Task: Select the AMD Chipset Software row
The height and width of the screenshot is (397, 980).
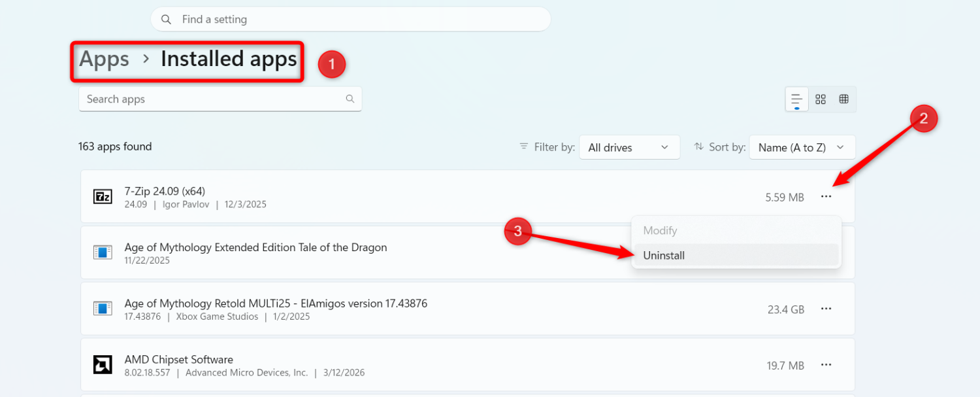Action: 467,365
